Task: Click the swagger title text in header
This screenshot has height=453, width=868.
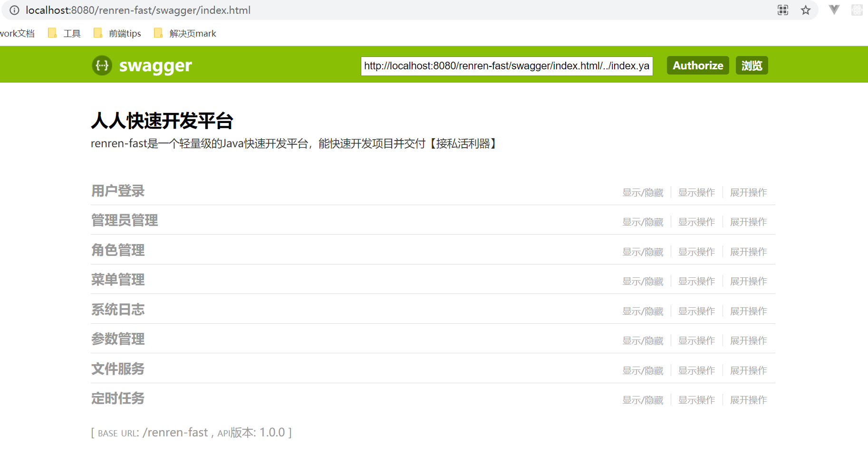Action: [155, 66]
